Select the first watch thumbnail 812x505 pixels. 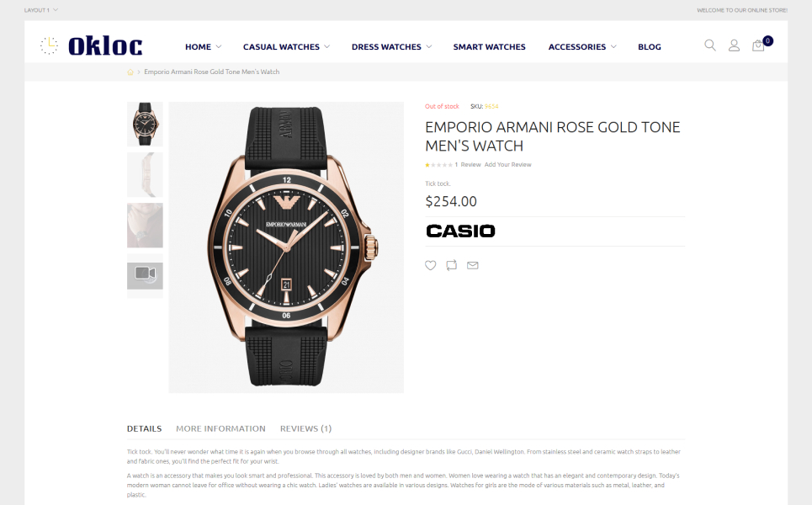[145, 124]
